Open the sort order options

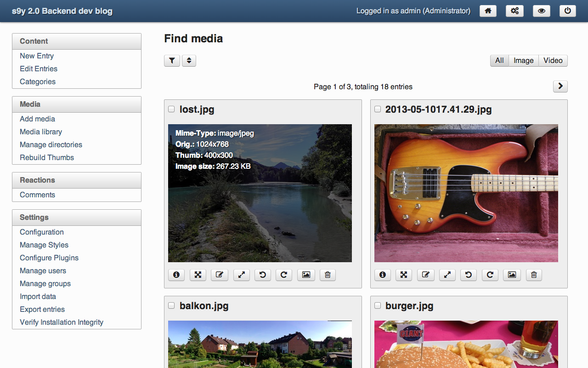point(189,61)
